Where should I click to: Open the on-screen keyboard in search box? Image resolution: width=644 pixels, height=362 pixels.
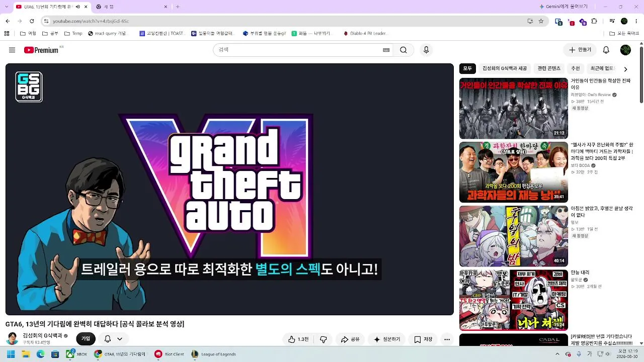(386, 50)
